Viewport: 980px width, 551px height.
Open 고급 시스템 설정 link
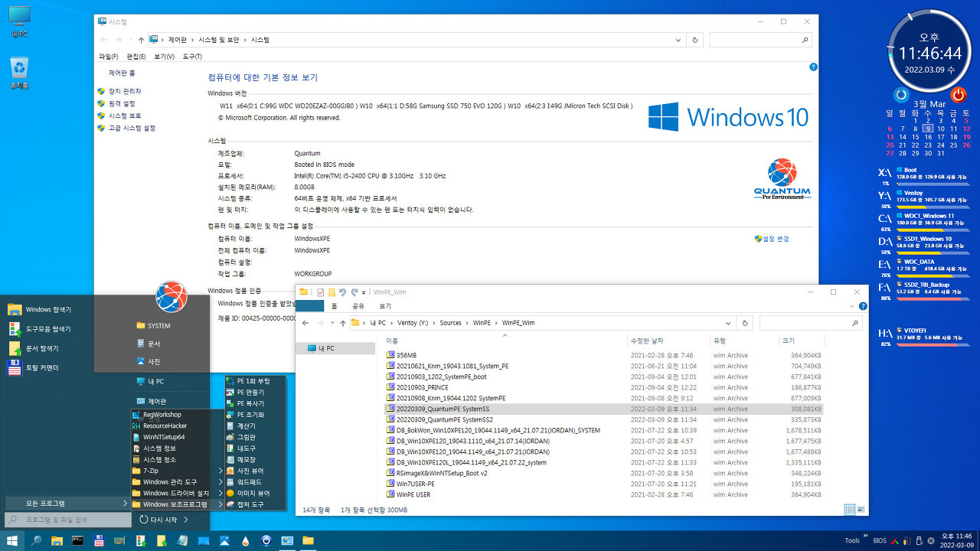tap(132, 128)
